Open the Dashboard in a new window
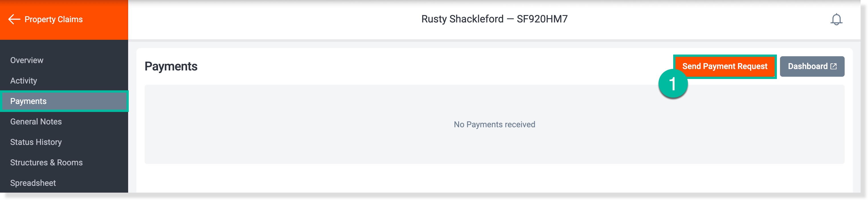Image resolution: width=868 pixels, height=200 pixels. [x=812, y=66]
